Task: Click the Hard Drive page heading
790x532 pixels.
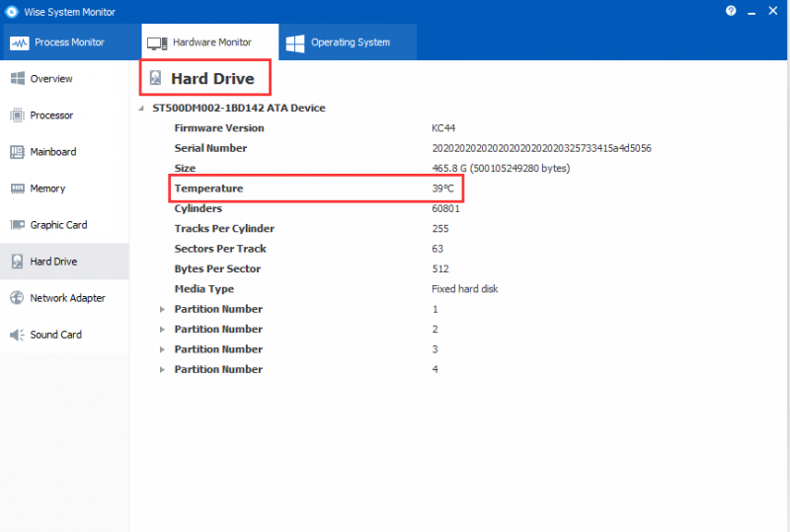Action: (212, 79)
